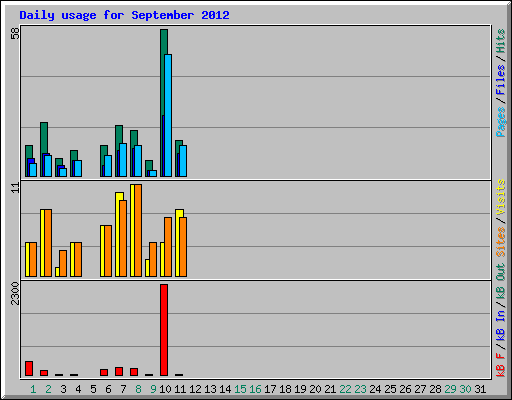Select green day label "29" on the x-axis
The image size is (512, 400).
(x=450, y=389)
